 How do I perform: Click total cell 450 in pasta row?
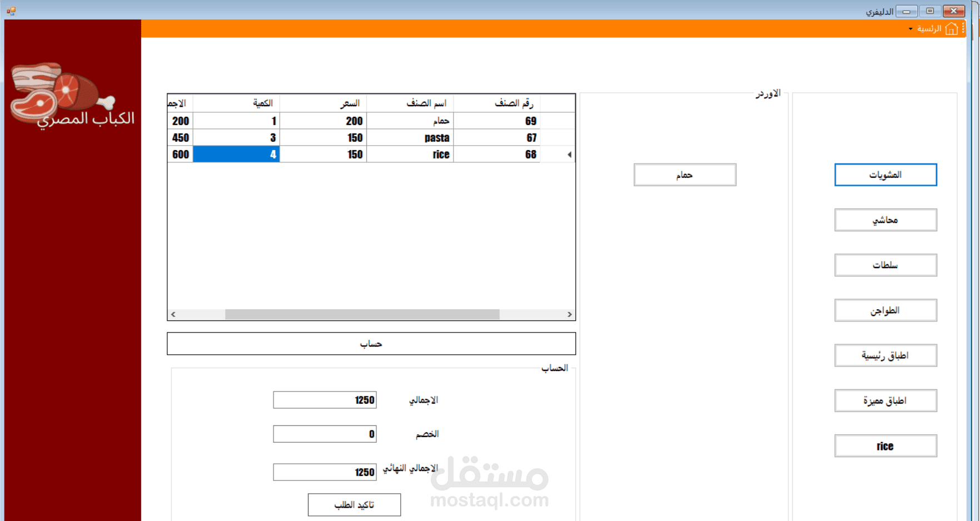[180, 137]
